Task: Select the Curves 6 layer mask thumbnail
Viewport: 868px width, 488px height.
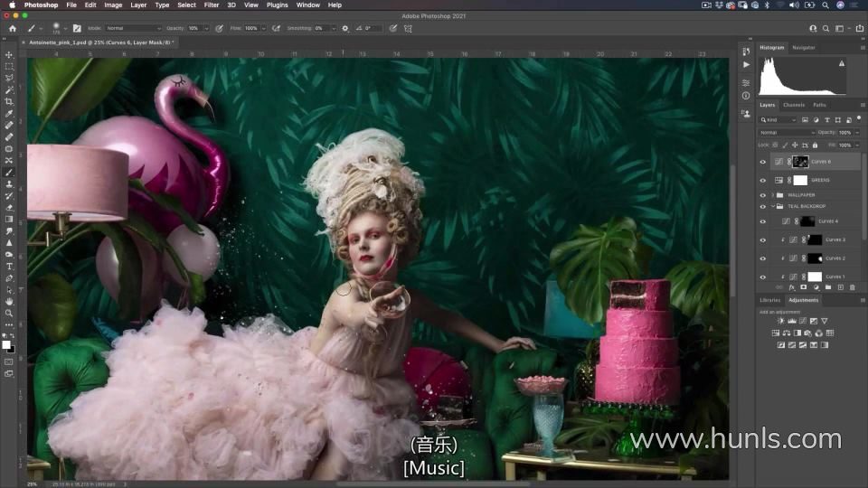Action: click(800, 162)
